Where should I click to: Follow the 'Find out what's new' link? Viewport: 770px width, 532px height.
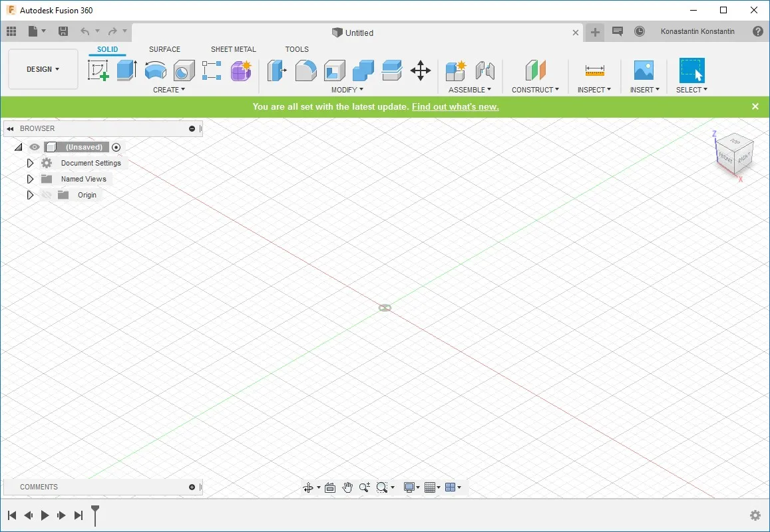tap(455, 106)
